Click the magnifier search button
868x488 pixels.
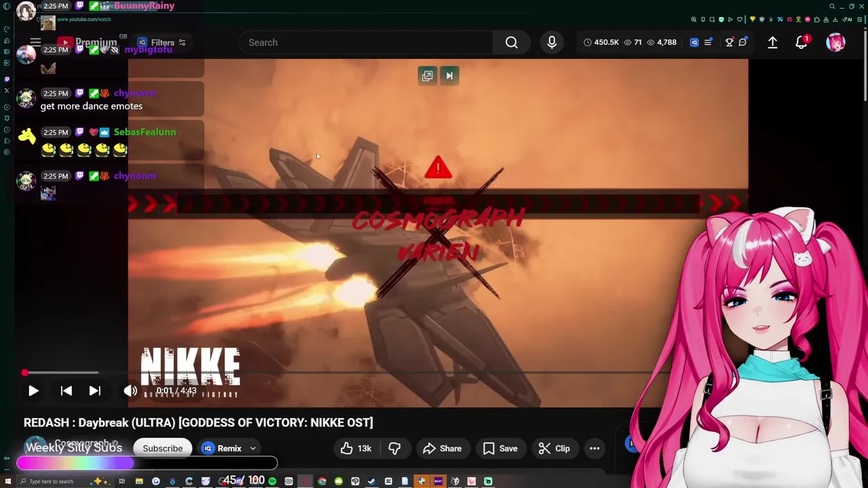tap(511, 43)
